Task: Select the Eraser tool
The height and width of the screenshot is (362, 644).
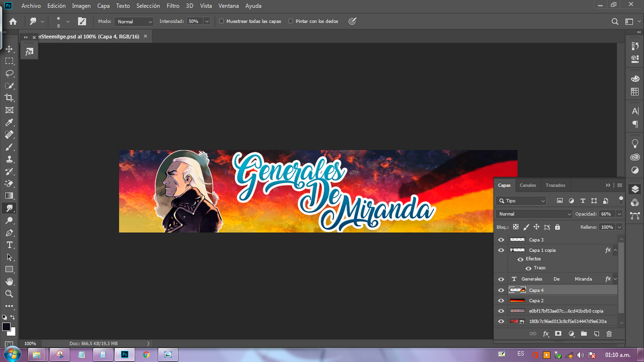Action: click(9, 184)
